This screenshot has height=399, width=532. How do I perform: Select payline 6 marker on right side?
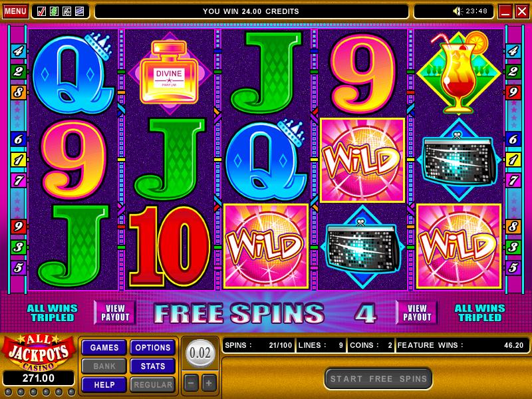(513, 139)
